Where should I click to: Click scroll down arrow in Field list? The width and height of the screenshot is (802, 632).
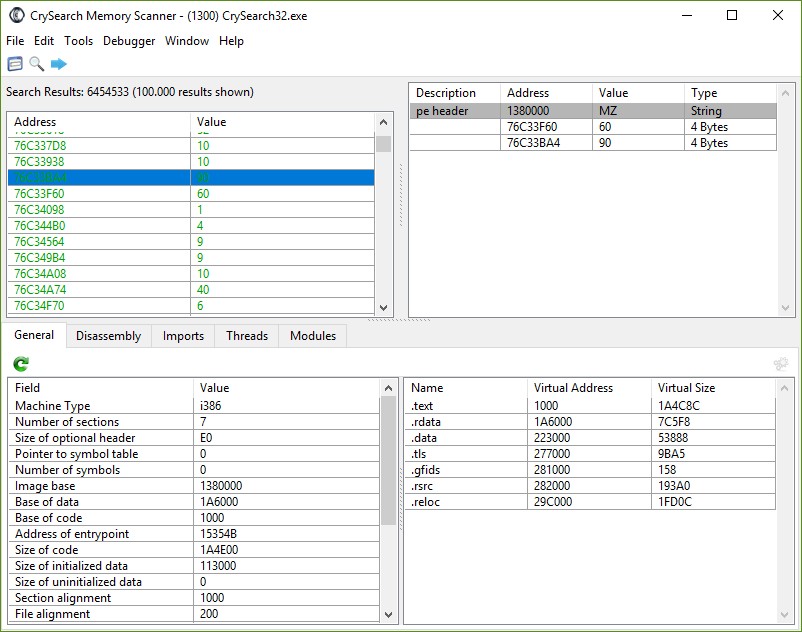(x=388, y=614)
